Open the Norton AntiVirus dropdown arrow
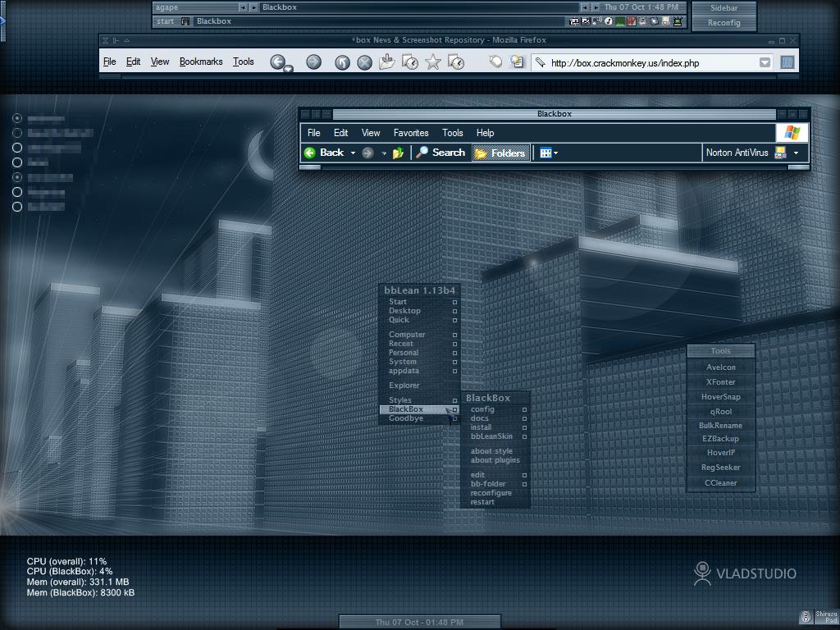840x630 pixels. coord(796,153)
